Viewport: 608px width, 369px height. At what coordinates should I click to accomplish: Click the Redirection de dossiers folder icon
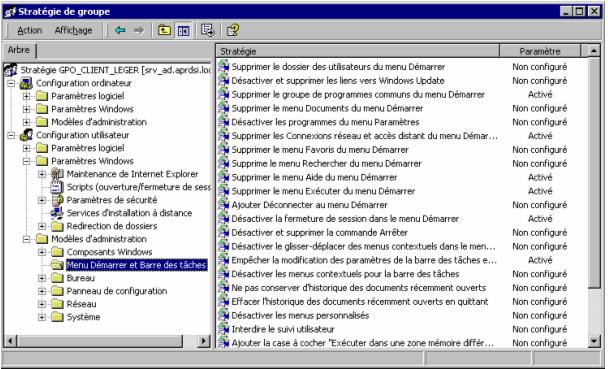tap(57, 226)
